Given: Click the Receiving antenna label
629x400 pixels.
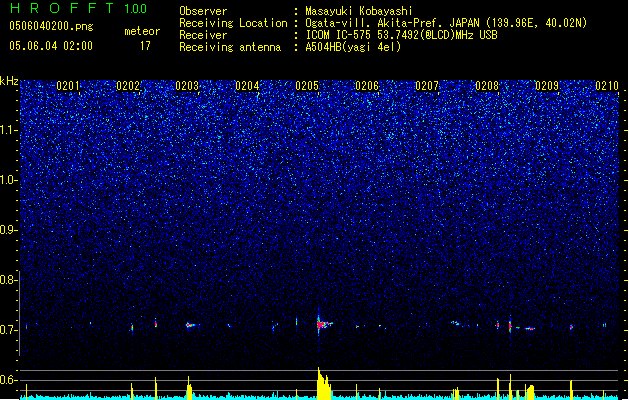Looking at the screenshot, I should pos(230,47).
